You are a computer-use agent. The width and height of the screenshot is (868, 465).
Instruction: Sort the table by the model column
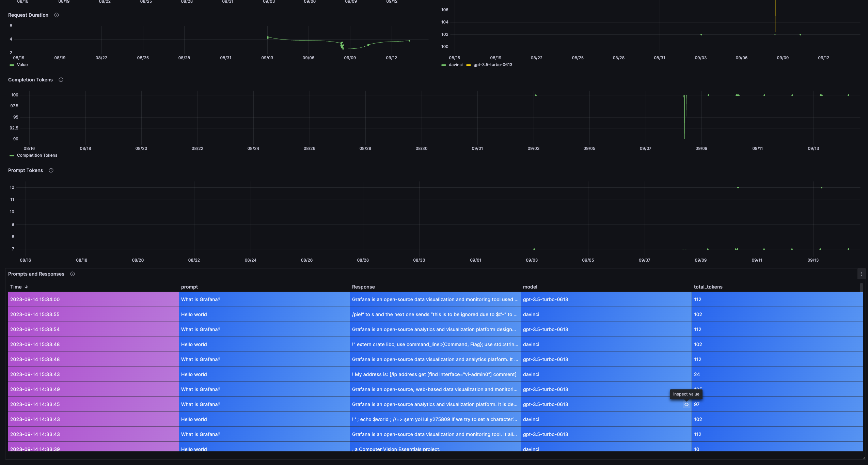coord(530,287)
